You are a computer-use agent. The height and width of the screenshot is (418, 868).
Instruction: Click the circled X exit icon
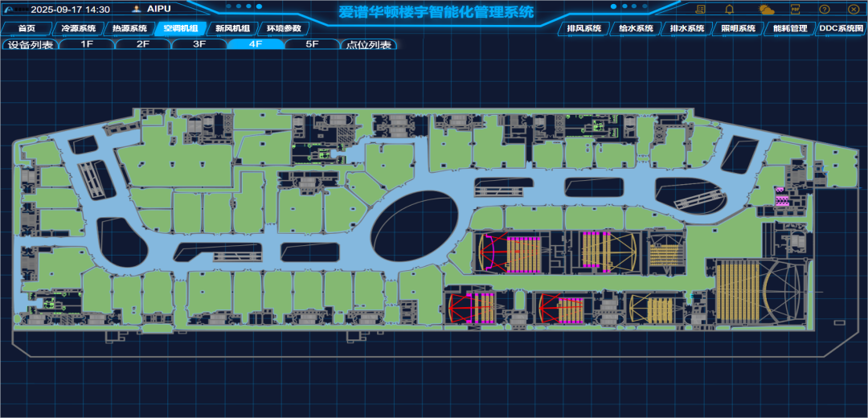[853, 9]
